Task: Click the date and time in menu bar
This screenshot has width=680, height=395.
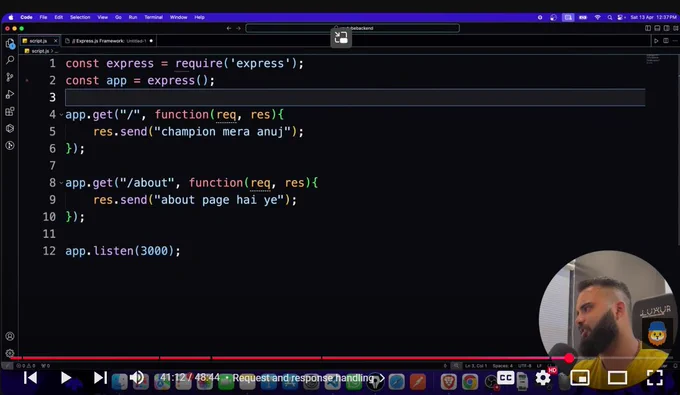Action: coord(653,17)
